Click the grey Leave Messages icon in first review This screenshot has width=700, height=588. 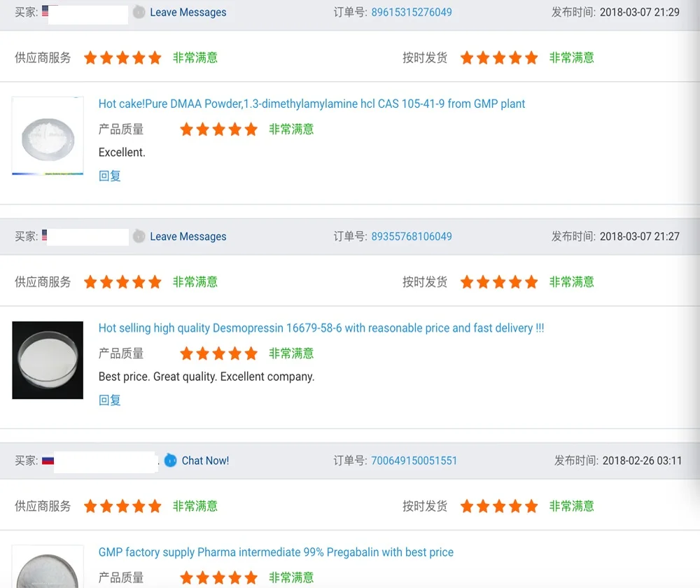(139, 12)
